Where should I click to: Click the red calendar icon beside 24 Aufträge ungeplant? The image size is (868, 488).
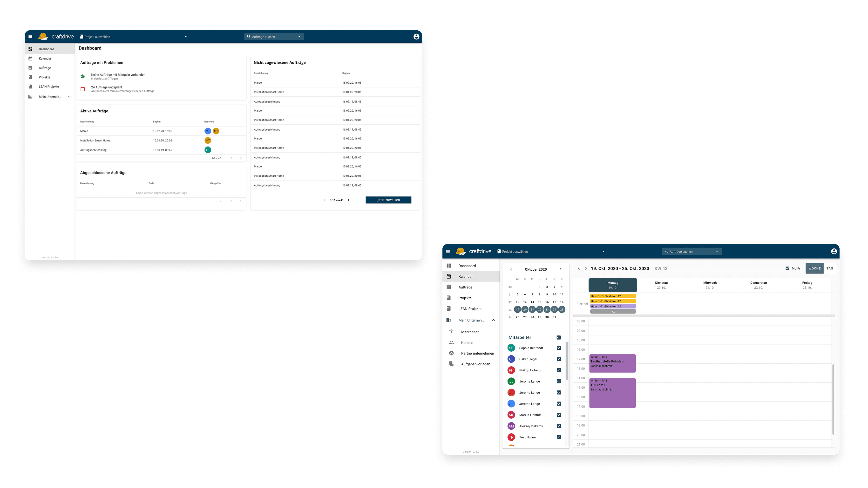(82, 89)
